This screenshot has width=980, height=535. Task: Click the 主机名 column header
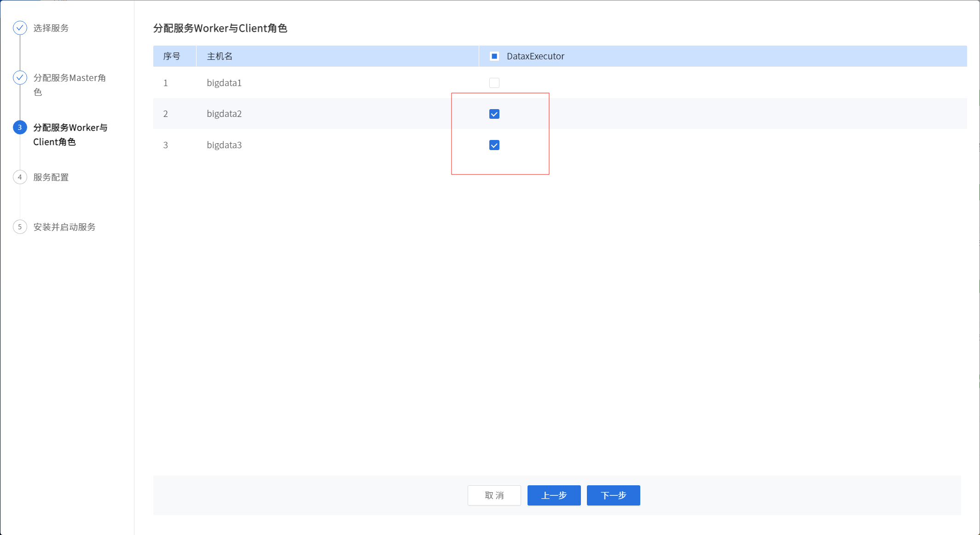220,56
